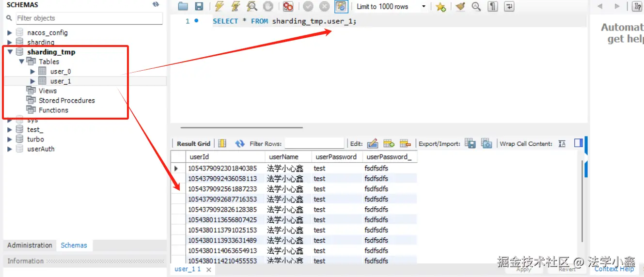The image size is (644, 277).
Task: Sort by the userPassword_ column header
Action: (x=390, y=157)
